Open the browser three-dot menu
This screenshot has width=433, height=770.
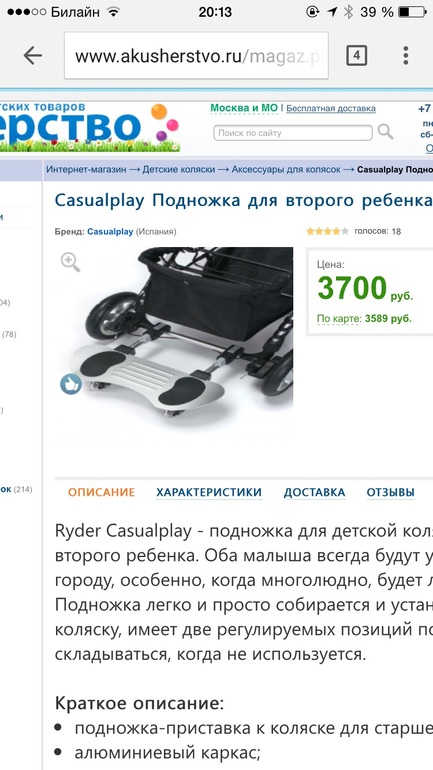[406, 55]
